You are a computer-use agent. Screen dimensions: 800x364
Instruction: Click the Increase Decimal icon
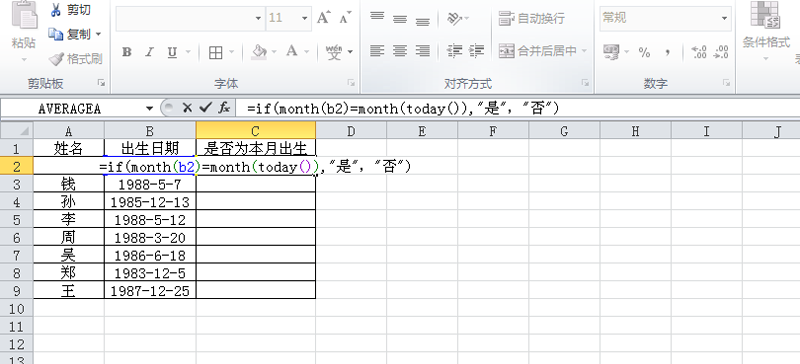(x=699, y=52)
